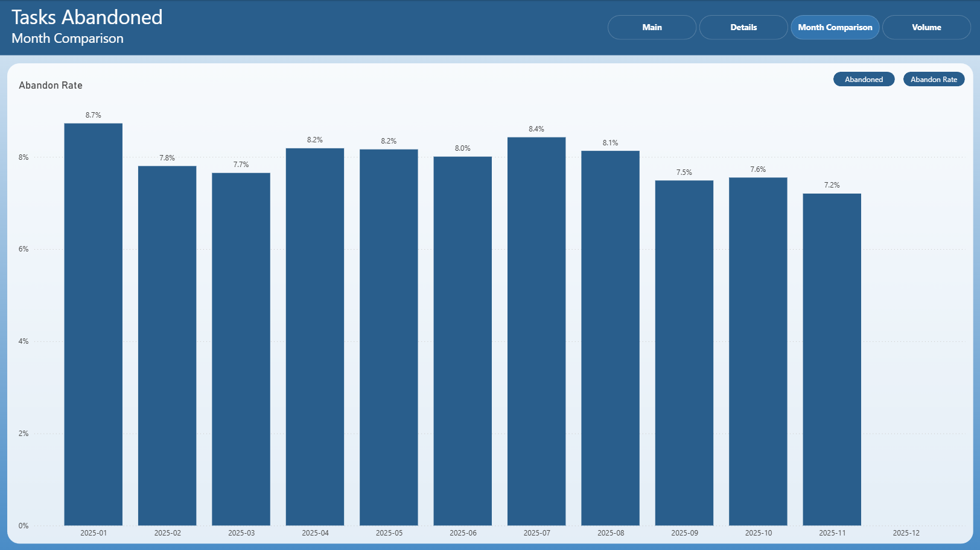Click the 0% y-axis label
This screenshot has width=980, height=550.
[x=24, y=526]
